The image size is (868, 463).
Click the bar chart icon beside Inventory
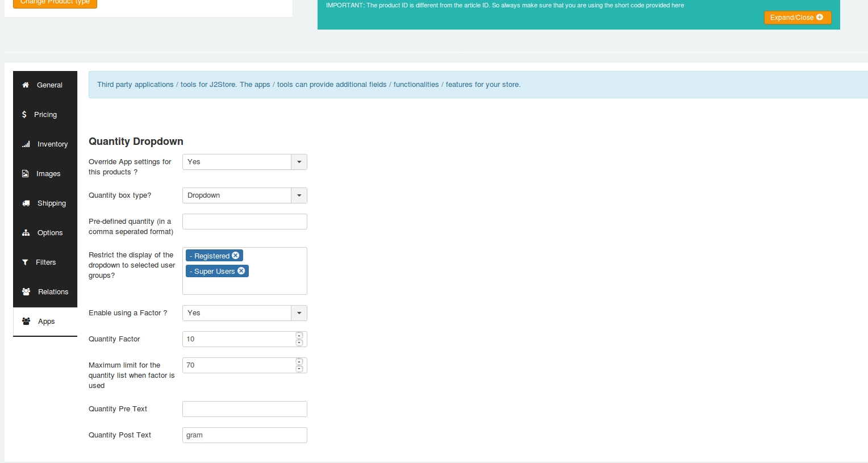(x=26, y=144)
